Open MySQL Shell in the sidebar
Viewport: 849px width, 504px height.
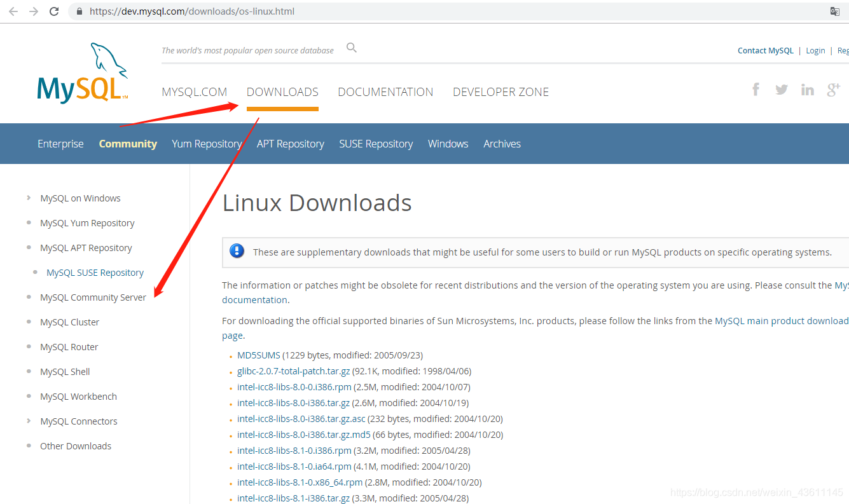(65, 372)
